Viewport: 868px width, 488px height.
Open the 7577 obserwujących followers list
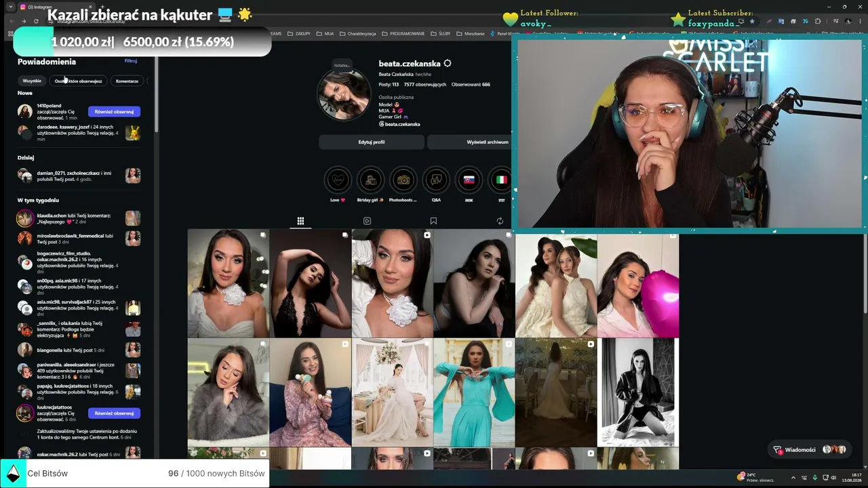[x=425, y=85]
